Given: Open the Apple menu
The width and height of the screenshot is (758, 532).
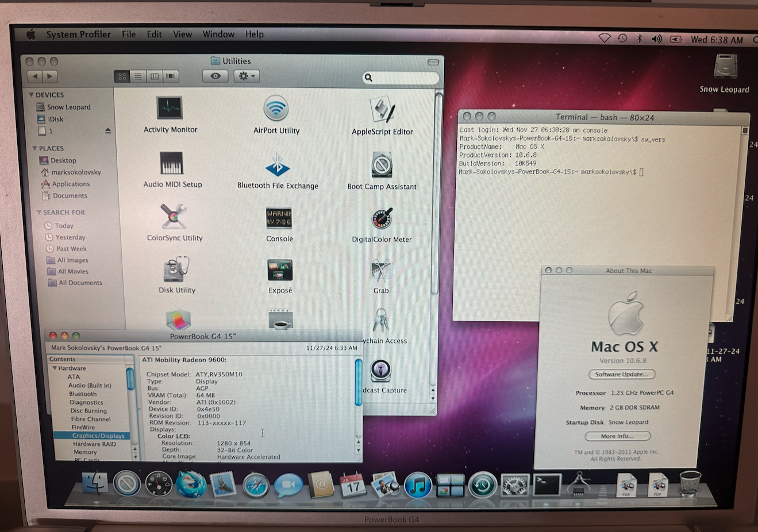Looking at the screenshot, I should (x=31, y=34).
